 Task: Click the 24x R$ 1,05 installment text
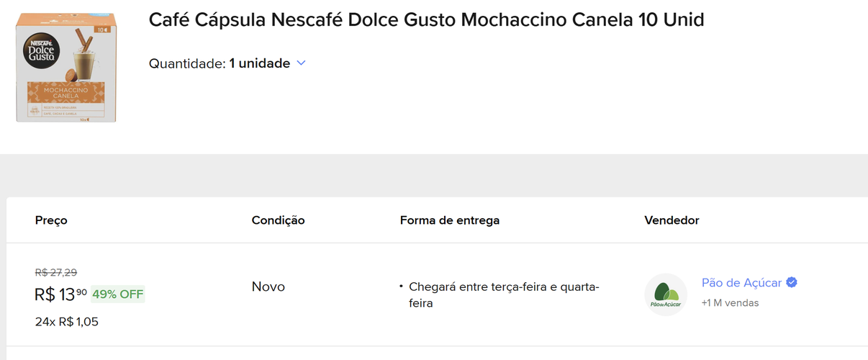(x=66, y=322)
